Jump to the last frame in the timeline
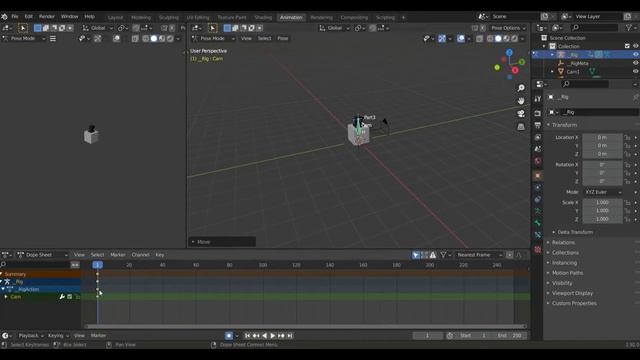 (x=290, y=336)
